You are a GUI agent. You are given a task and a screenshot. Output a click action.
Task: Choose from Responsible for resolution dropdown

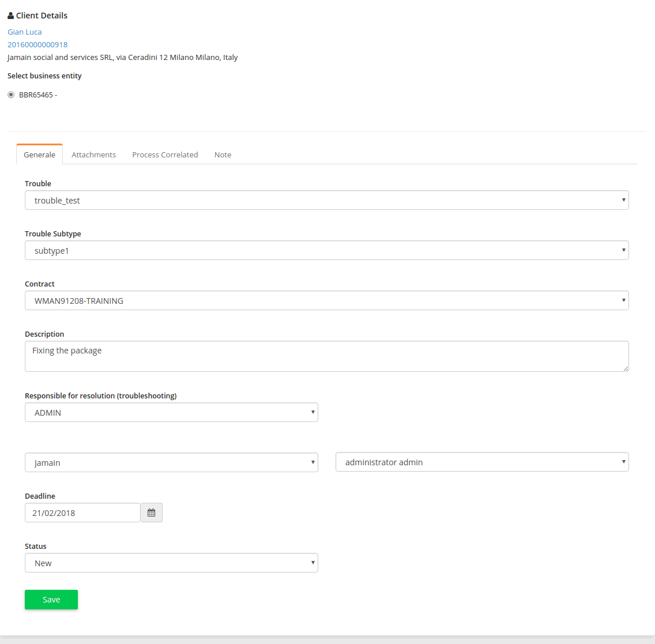click(x=171, y=413)
